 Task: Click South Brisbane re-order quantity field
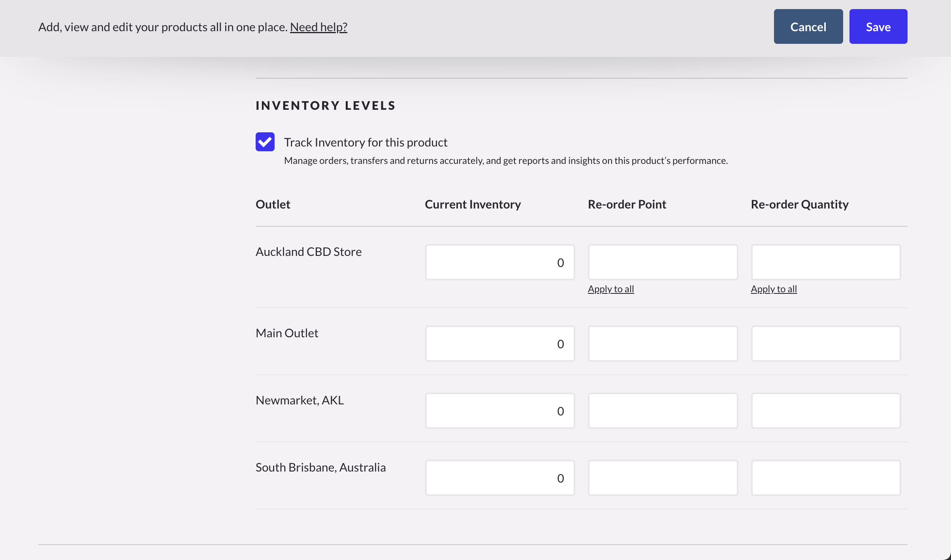(x=826, y=478)
